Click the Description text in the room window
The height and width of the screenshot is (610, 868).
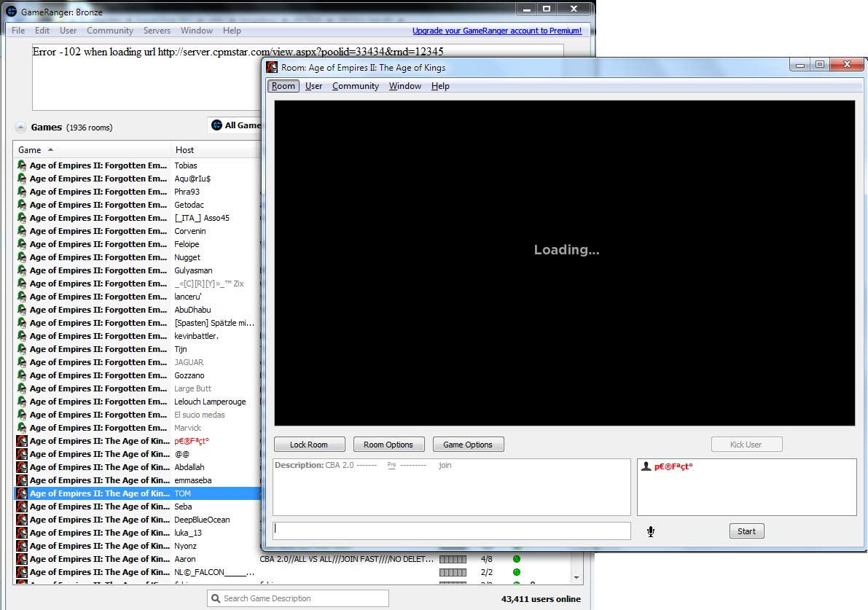pos(363,465)
